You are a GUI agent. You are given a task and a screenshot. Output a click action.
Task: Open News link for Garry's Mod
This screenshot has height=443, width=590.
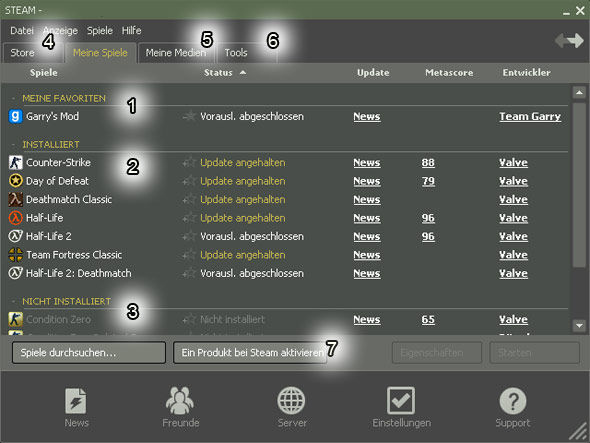tap(367, 117)
